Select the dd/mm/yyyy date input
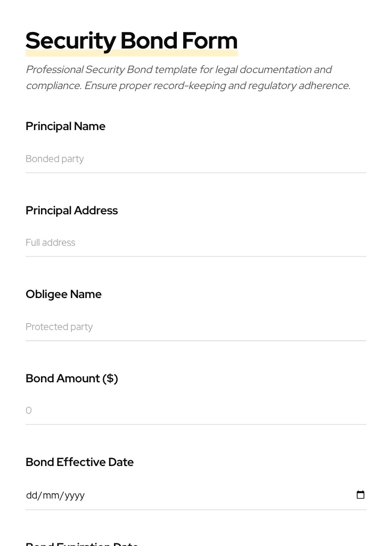The width and height of the screenshot is (392, 546). [x=160, y=495]
